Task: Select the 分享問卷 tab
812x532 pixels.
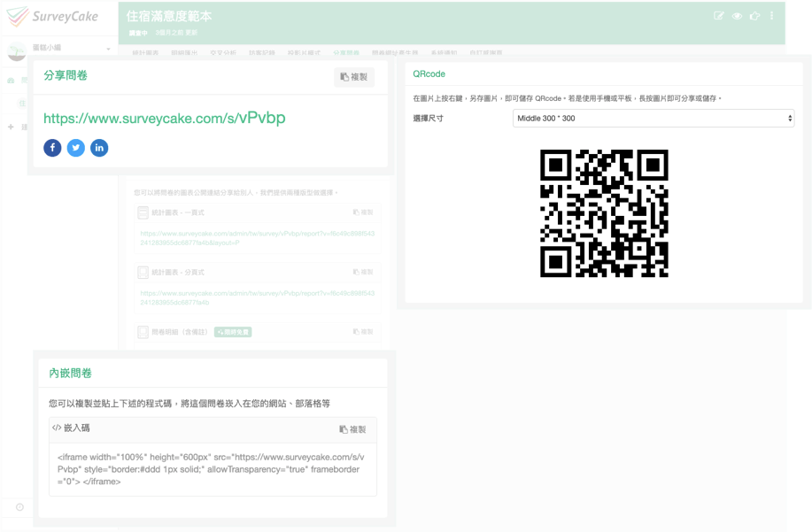Action: (x=346, y=52)
